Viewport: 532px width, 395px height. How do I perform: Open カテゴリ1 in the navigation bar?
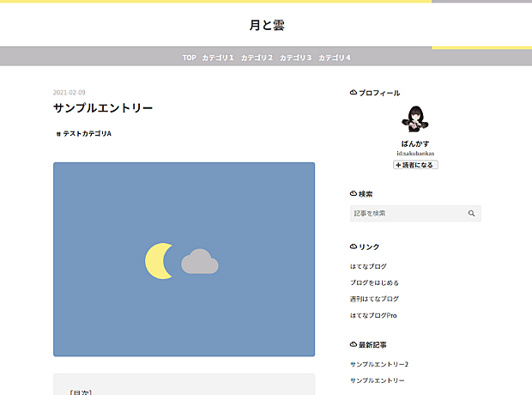(218, 58)
